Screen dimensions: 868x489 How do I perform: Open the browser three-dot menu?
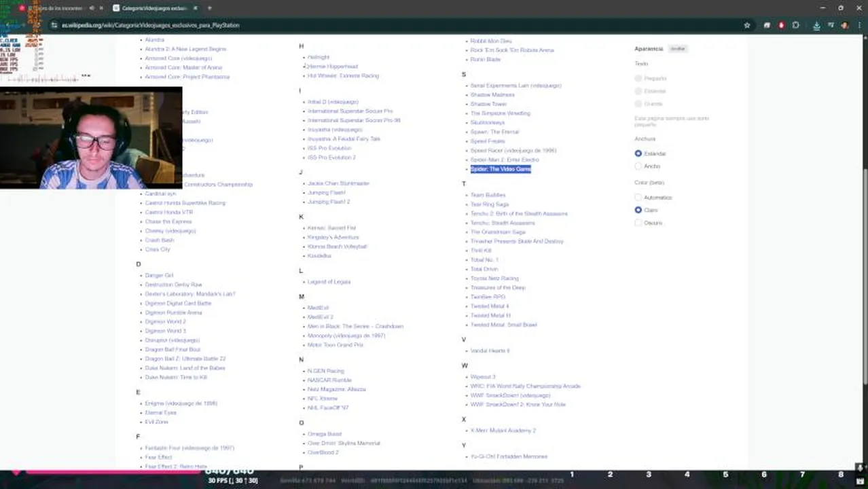(x=859, y=25)
